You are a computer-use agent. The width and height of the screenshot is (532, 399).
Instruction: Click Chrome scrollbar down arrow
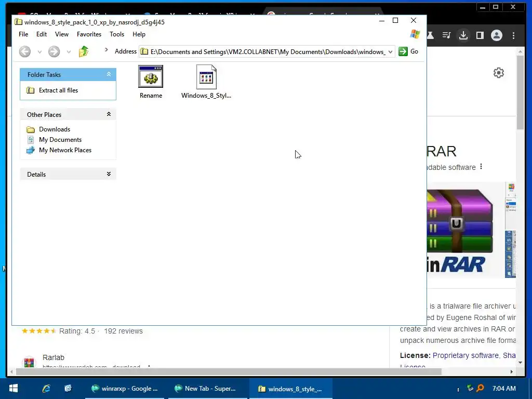point(521,362)
